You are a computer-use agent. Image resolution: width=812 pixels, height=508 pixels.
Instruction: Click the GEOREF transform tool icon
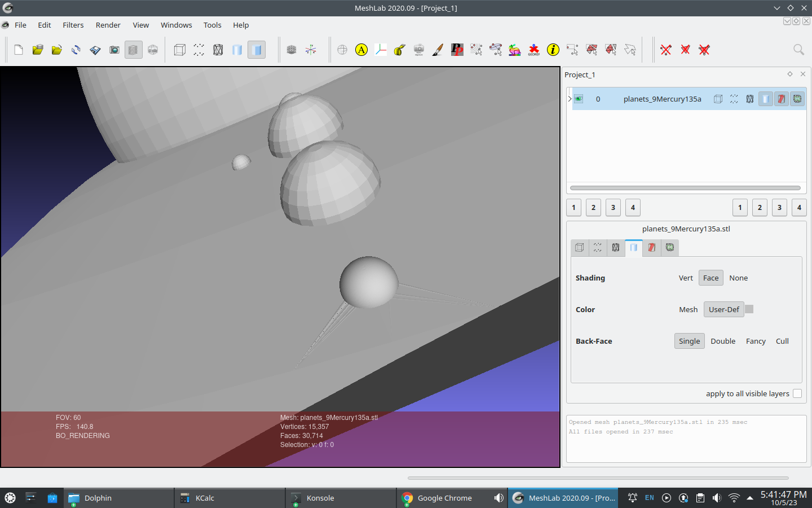(x=533, y=50)
